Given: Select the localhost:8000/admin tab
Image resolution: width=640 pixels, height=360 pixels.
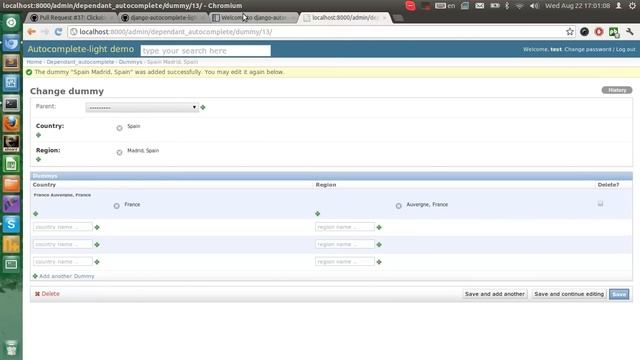Looking at the screenshot, I should 345,18.
